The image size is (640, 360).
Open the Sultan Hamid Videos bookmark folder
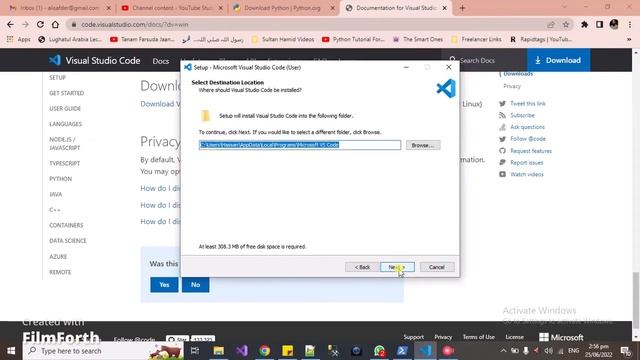[283, 39]
